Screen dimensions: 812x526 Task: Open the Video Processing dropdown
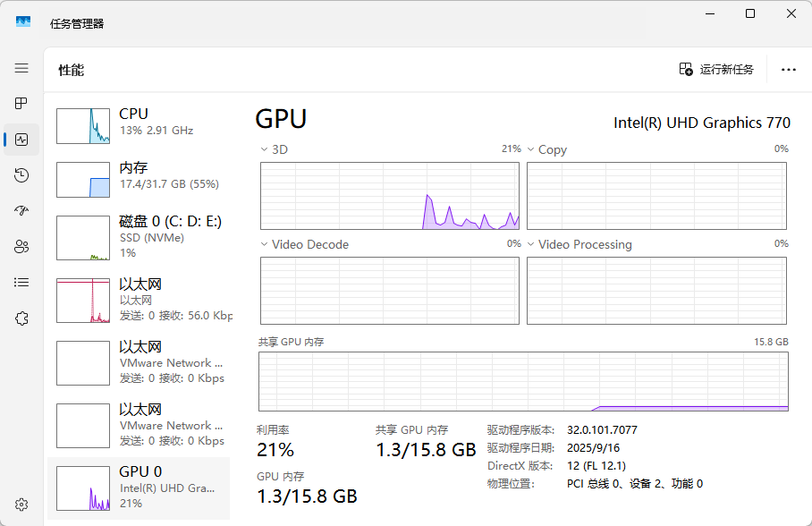tap(532, 243)
